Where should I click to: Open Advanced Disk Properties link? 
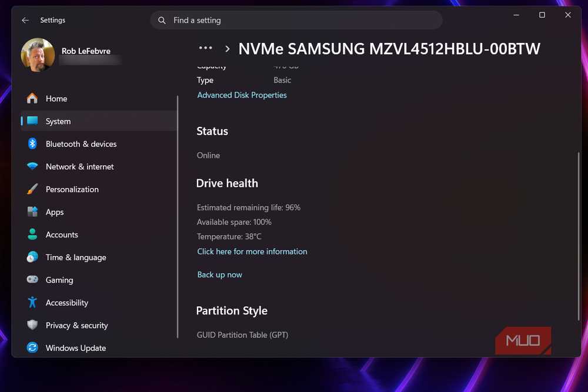click(242, 95)
